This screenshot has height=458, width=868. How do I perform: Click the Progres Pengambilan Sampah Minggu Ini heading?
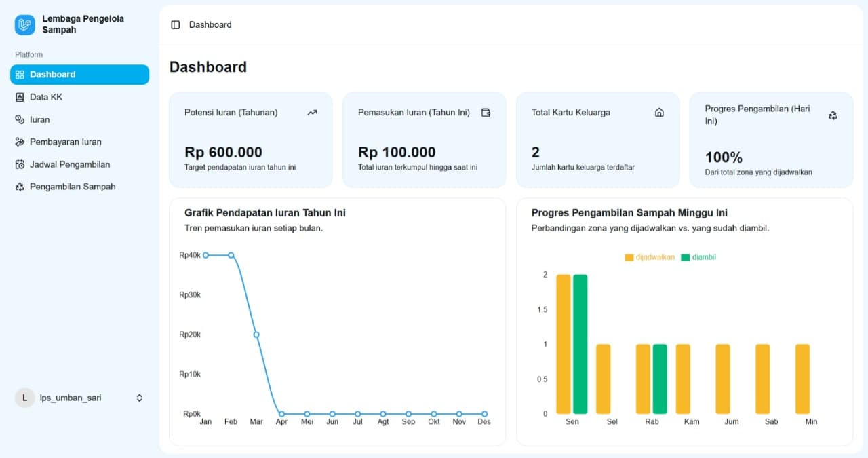point(629,213)
